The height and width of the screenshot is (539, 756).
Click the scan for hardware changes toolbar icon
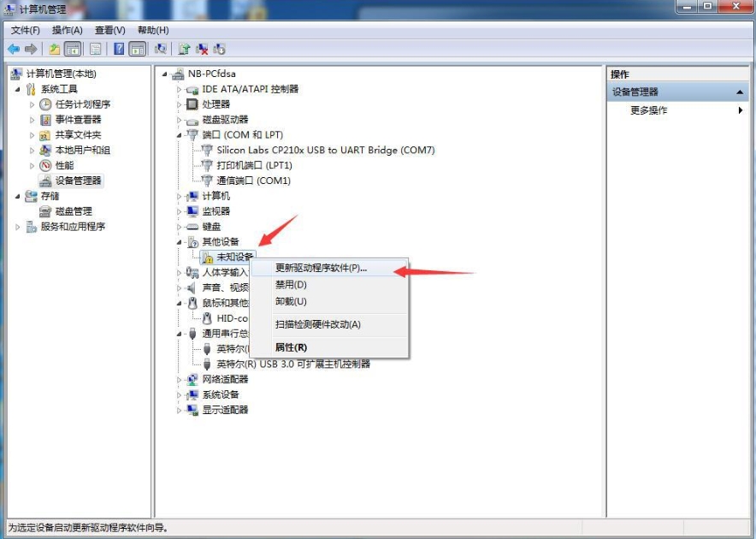click(160, 49)
